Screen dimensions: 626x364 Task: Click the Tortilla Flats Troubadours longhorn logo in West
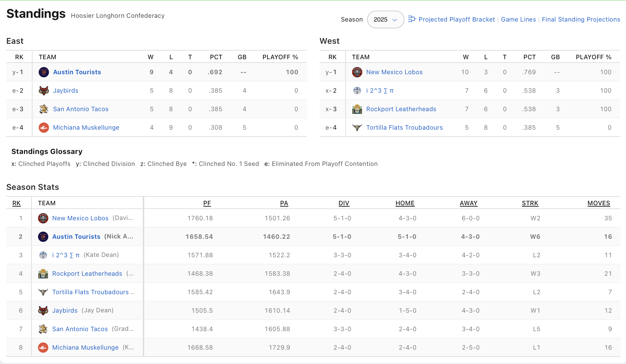(357, 128)
